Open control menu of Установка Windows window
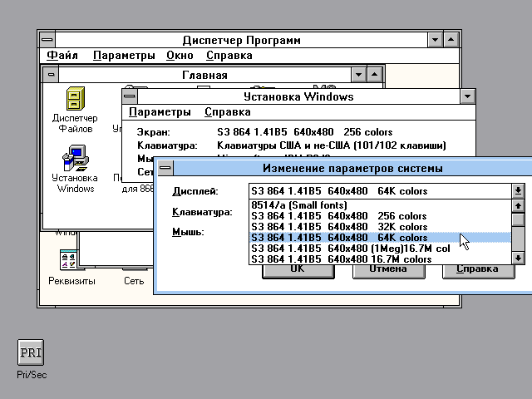Viewport: 532px width, 399px height. [x=130, y=96]
